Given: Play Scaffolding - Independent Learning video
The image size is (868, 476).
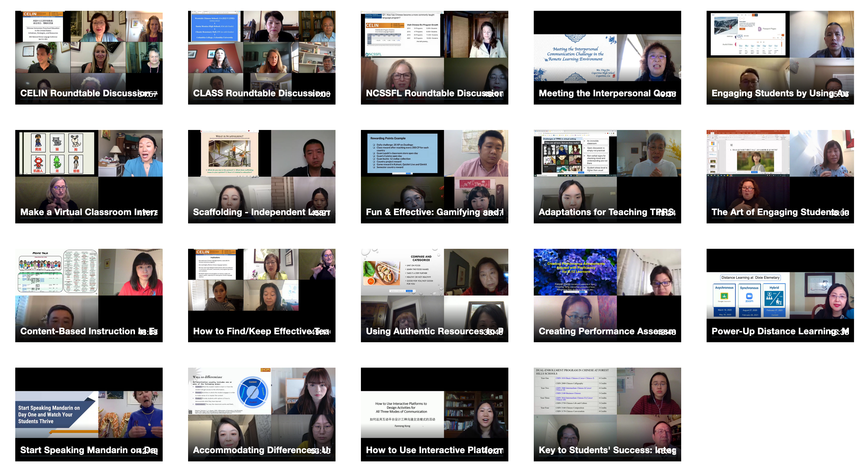Looking at the screenshot, I should click(261, 176).
